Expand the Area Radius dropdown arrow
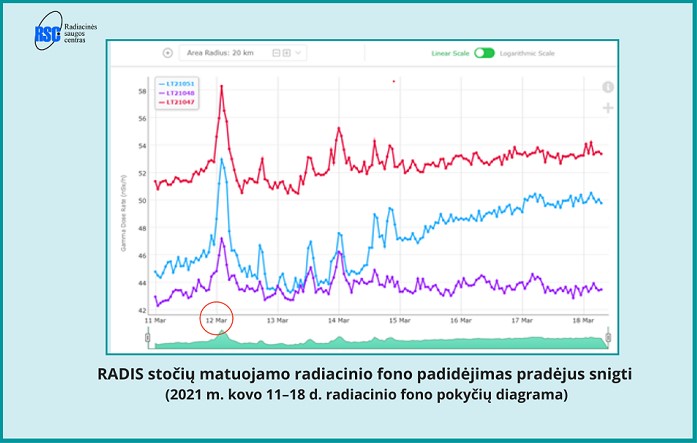Screen dimensions: 697x443 click(300, 52)
